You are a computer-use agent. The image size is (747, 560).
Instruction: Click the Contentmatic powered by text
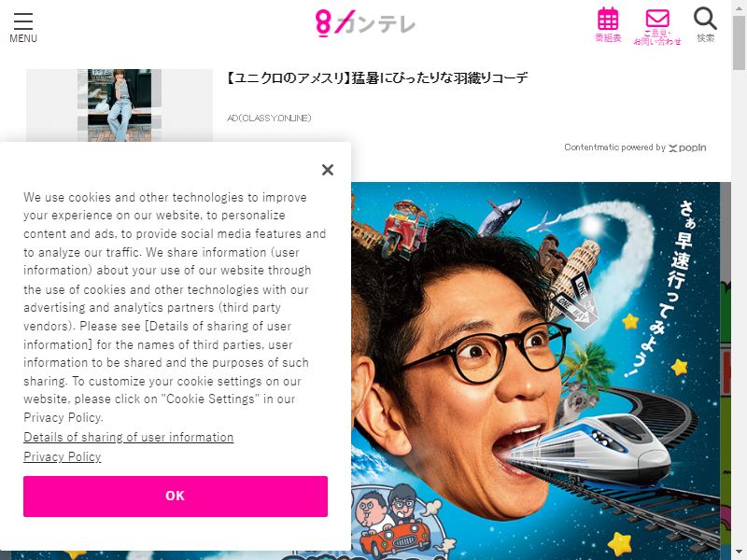615,147
